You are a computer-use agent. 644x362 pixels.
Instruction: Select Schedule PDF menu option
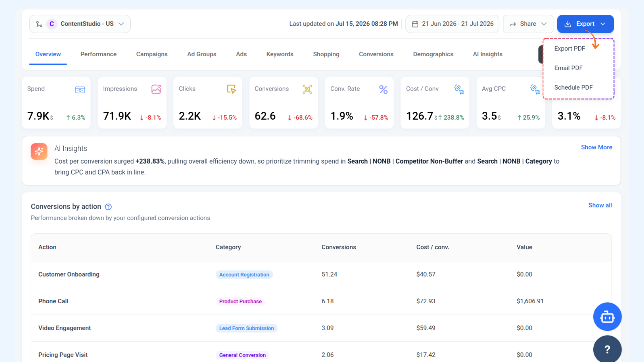pos(573,87)
